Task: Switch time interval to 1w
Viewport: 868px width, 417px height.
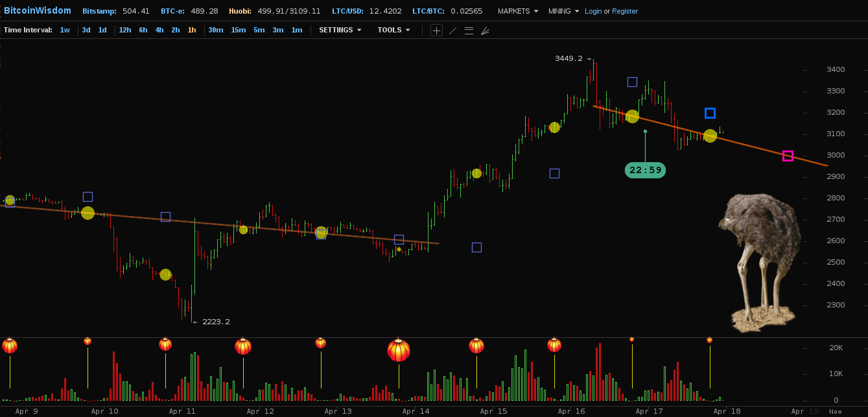Action: coord(65,30)
